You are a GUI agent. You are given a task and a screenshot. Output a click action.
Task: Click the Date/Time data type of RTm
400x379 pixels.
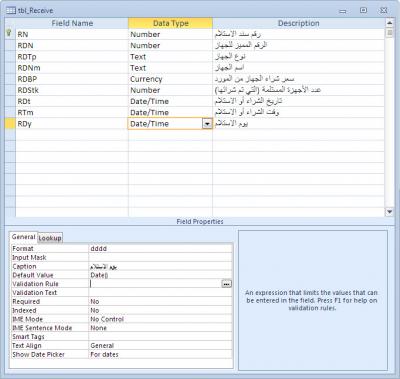pyautogui.click(x=170, y=112)
